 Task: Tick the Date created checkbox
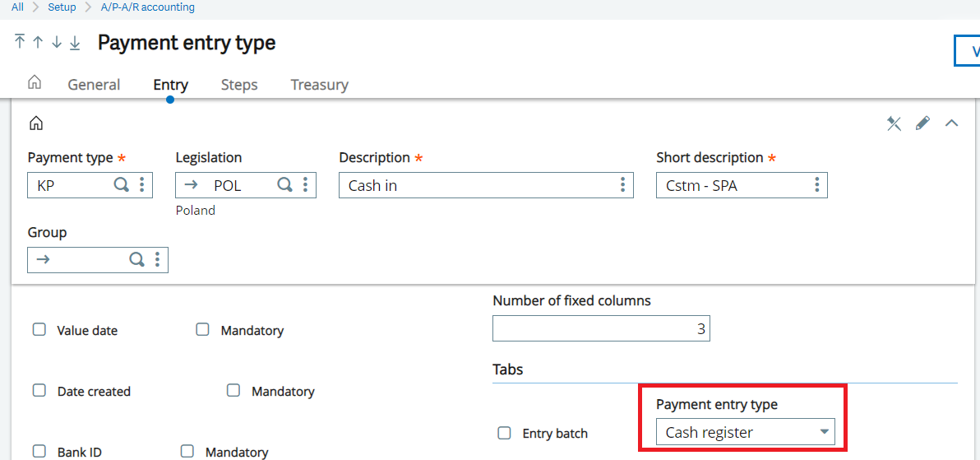(x=39, y=391)
